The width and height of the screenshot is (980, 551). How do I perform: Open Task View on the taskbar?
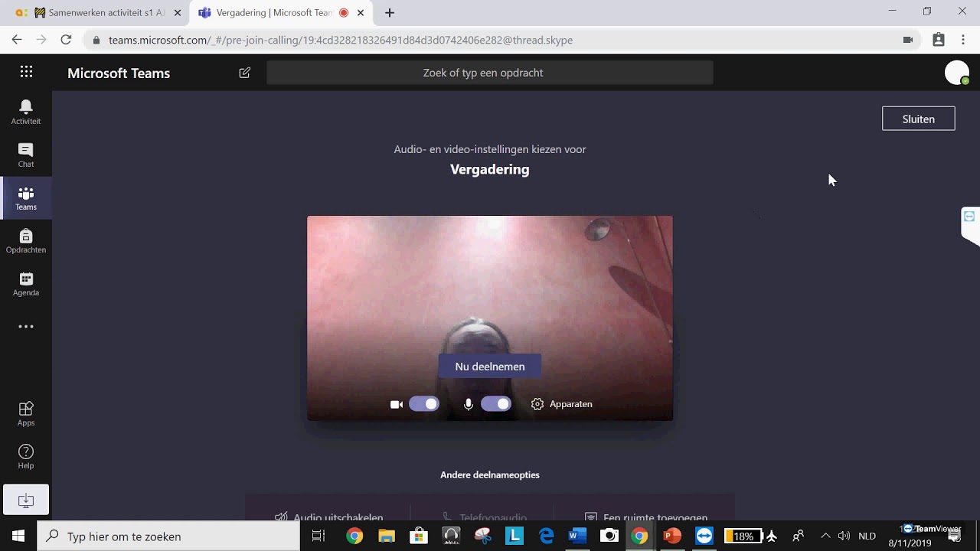point(318,536)
